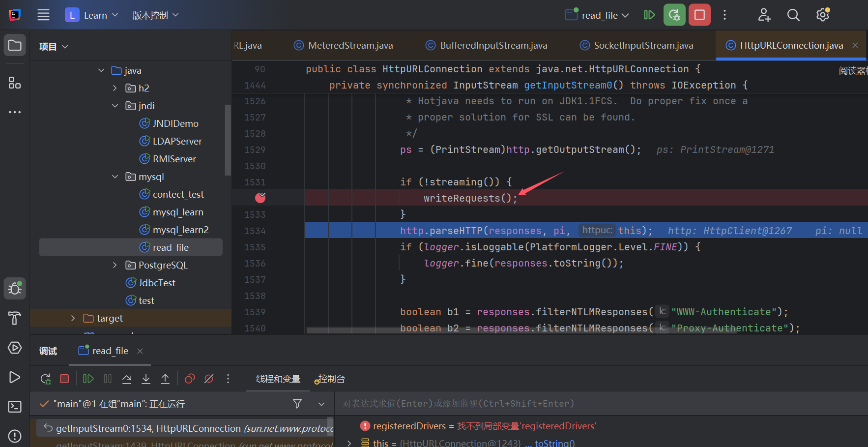868x447 pixels.
Task: Toggle Mute Breakpoints
Action: (x=209, y=379)
